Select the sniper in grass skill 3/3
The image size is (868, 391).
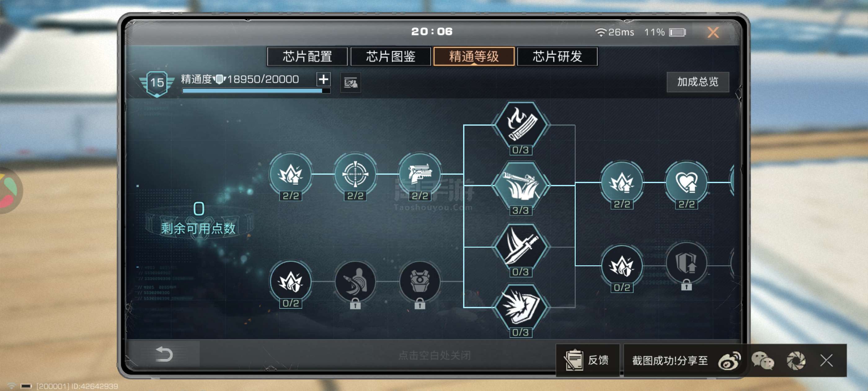click(520, 186)
